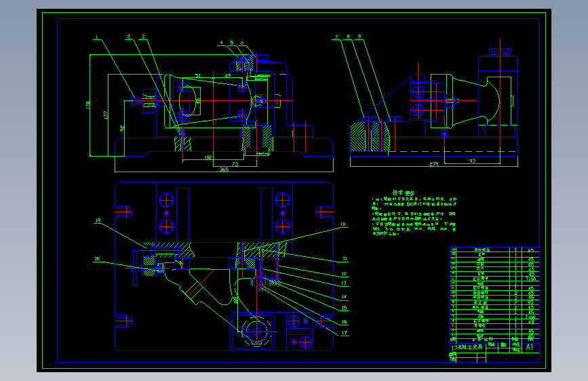Image resolution: width=588 pixels, height=381 pixels.
Task: Click part callout number 10 label
Action: (343, 224)
